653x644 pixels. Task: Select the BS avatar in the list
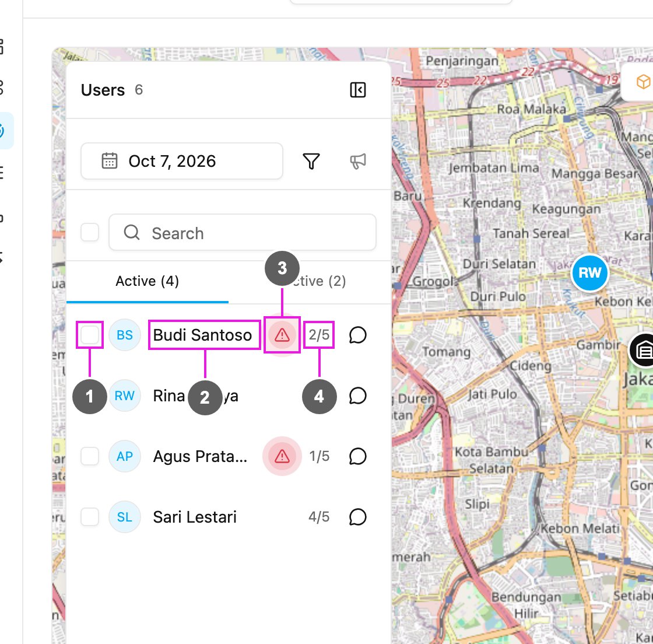click(x=125, y=335)
